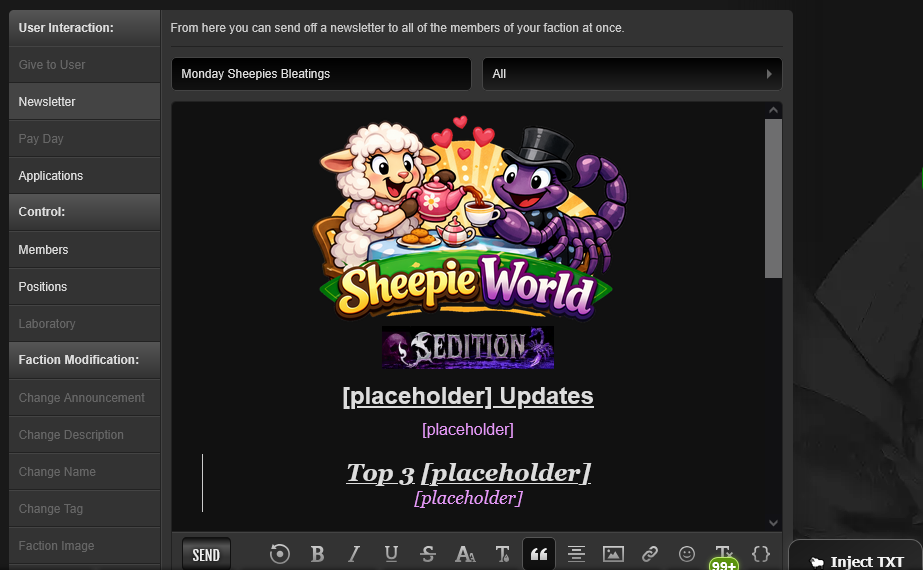Toggle the blockquote button
This screenshot has width=923, height=570.
coord(539,554)
